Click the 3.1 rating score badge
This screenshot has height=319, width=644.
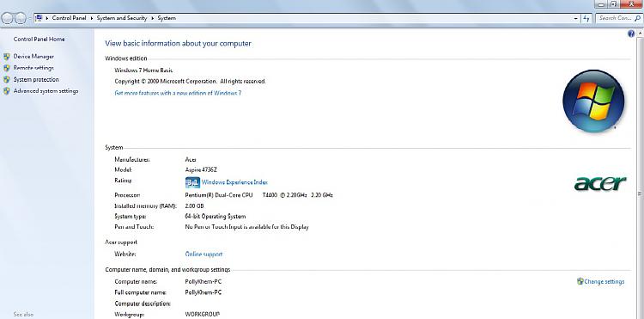pyautogui.click(x=192, y=182)
